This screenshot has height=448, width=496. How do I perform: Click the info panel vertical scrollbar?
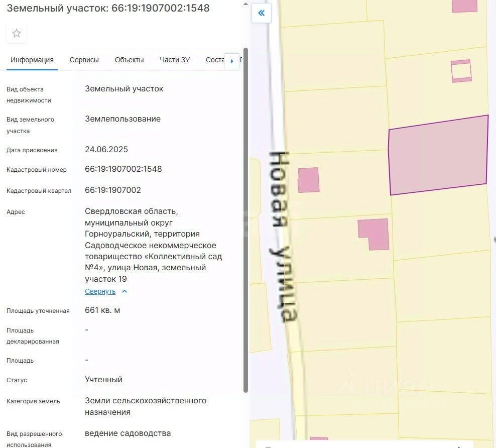245,220
